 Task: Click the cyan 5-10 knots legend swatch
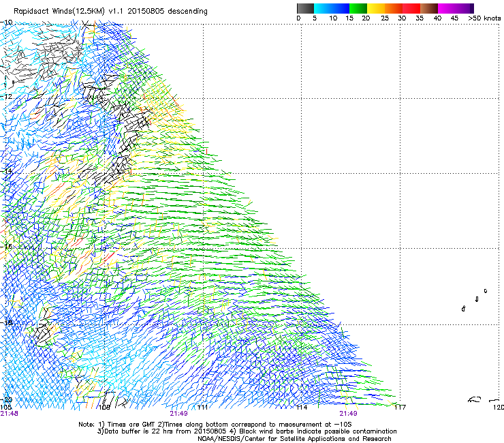[x=323, y=8]
